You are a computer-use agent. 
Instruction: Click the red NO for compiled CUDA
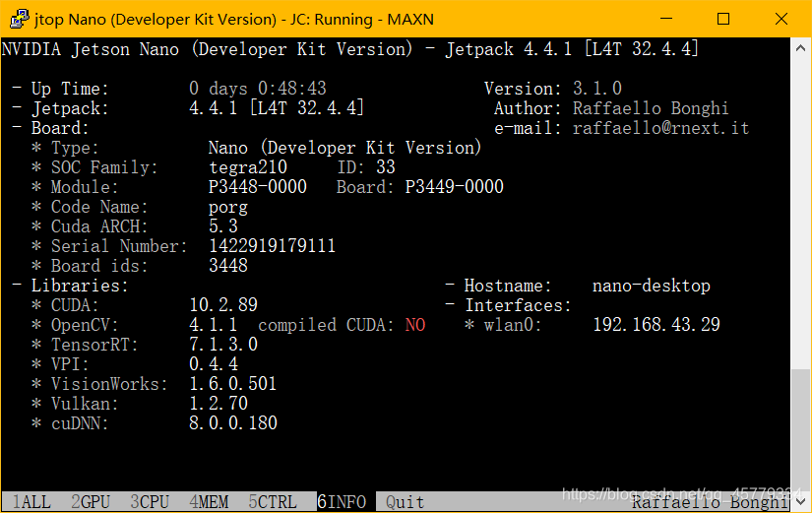415,325
